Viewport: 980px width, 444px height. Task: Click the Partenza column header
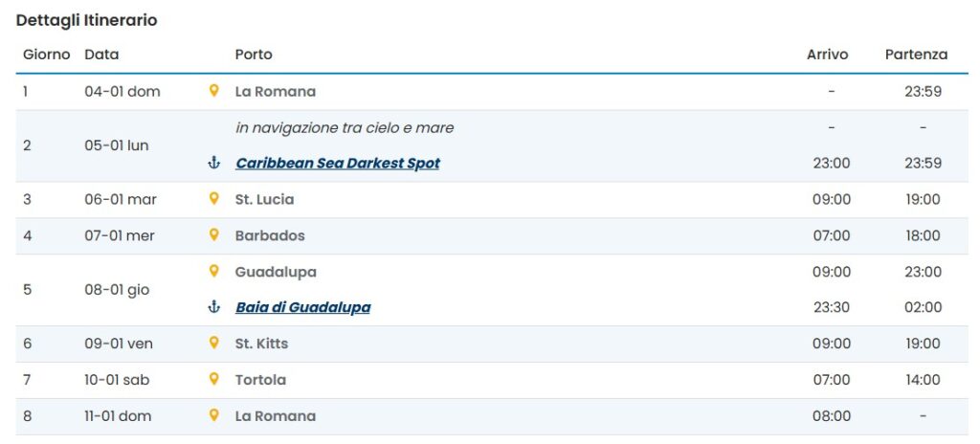coord(916,55)
